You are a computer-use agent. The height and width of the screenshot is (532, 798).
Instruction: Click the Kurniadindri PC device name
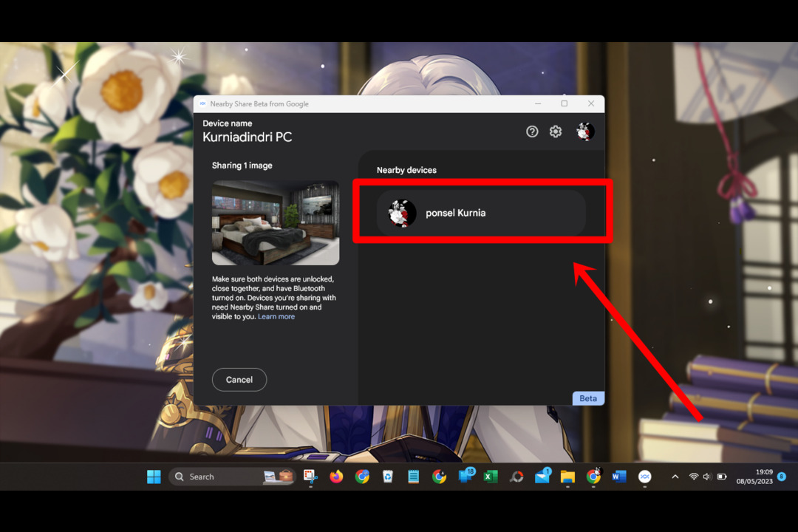(x=248, y=137)
